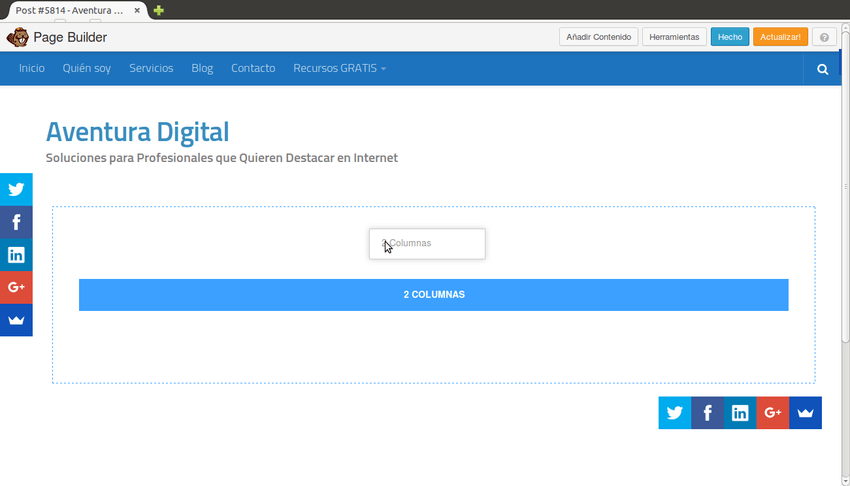Viewport: 850px width, 486px height.
Task: Select the blue 2 COLUMNAS bar
Action: (x=433, y=295)
